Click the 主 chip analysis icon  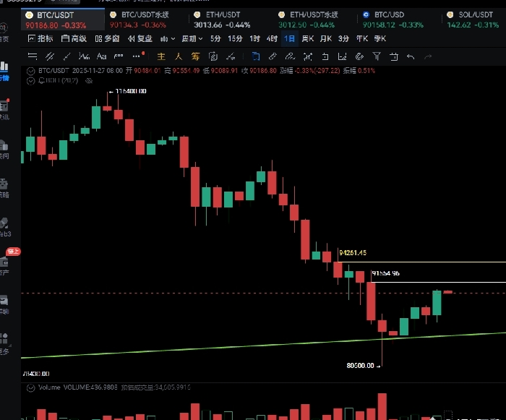click(160, 56)
